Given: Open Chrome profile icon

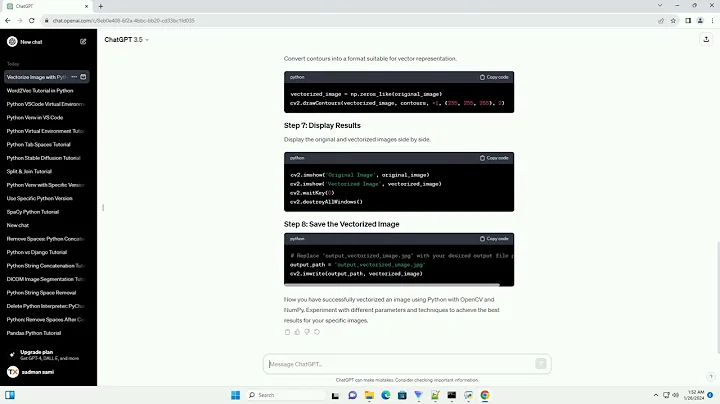Looking at the screenshot, I should coord(700,21).
